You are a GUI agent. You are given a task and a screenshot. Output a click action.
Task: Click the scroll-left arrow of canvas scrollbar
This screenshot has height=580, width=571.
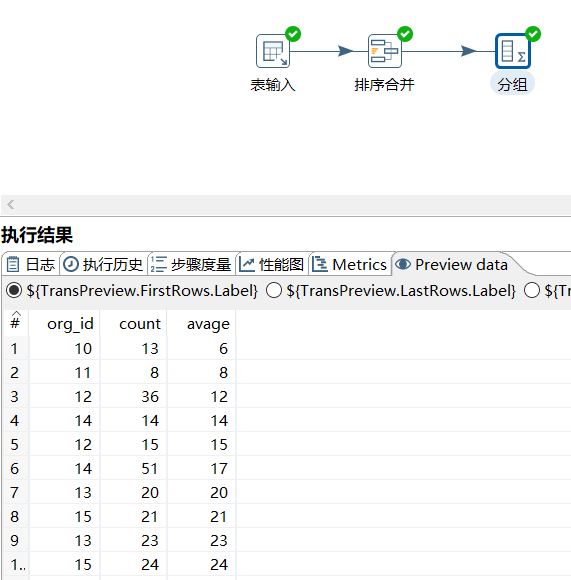tap(11, 204)
